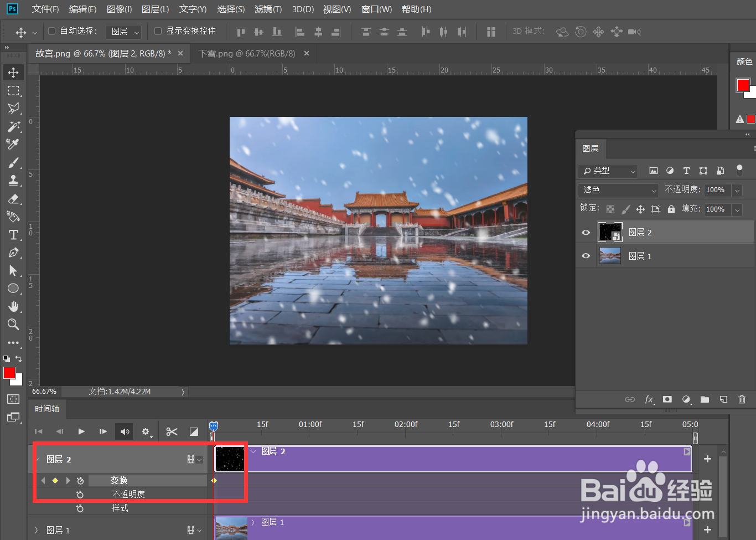Image resolution: width=756 pixels, height=540 pixels.
Task: Open the 不透明度 percentage dropdown
Action: pos(737,190)
